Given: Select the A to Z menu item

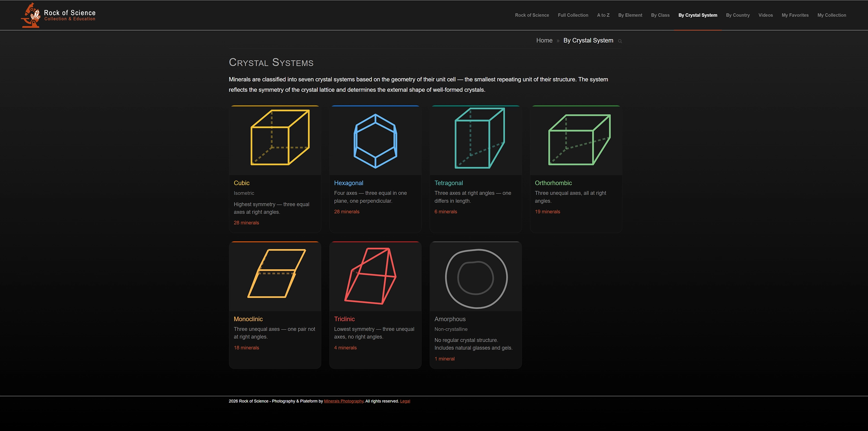Looking at the screenshot, I should 603,15.
